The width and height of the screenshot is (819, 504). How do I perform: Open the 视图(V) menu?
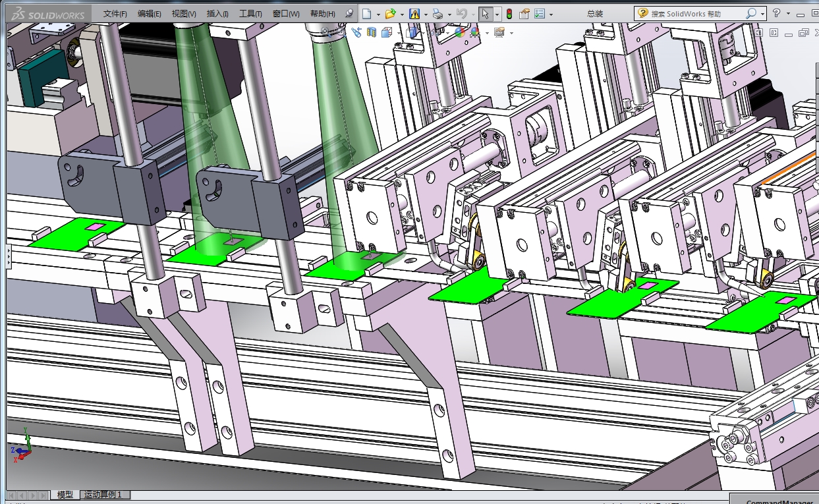point(184,14)
